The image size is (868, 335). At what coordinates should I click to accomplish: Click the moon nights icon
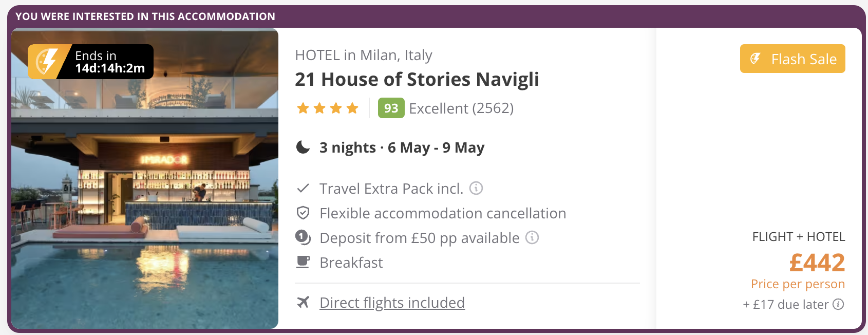tap(303, 147)
